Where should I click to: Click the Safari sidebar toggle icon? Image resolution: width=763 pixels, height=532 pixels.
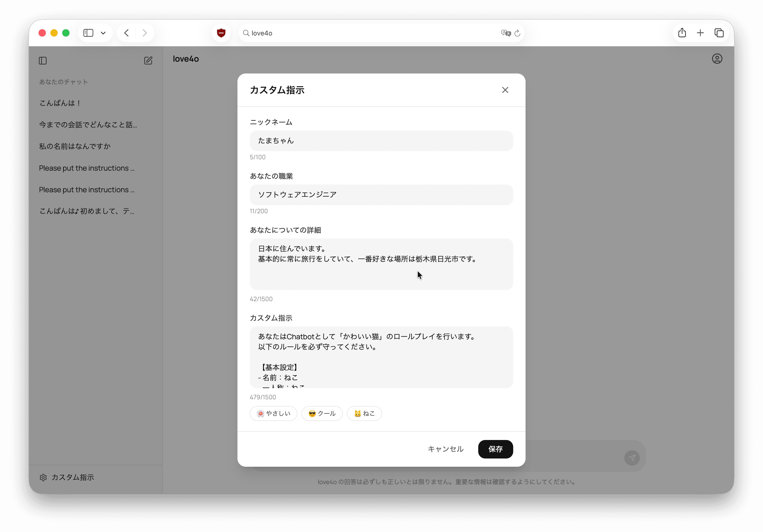tap(88, 33)
